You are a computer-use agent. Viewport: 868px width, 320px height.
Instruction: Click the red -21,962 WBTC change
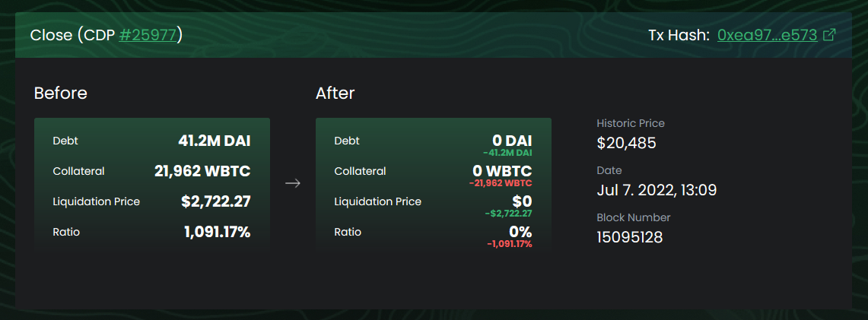(501, 183)
